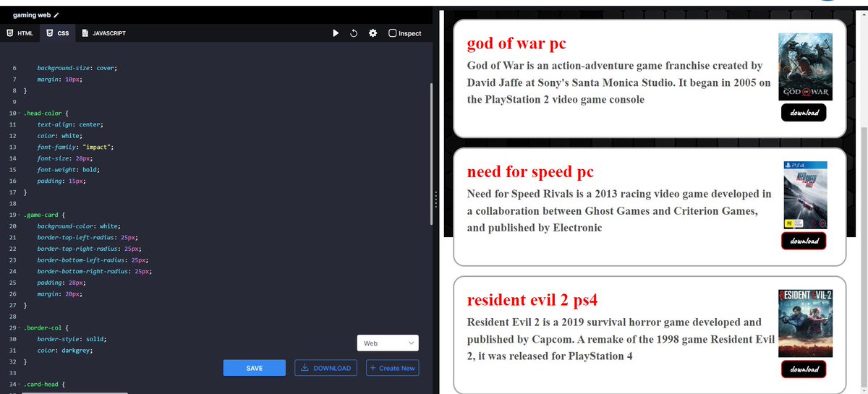Collapse the .head-color rule fold arrow
Viewport: 868px width, 394px height.
(x=20, y=114)
